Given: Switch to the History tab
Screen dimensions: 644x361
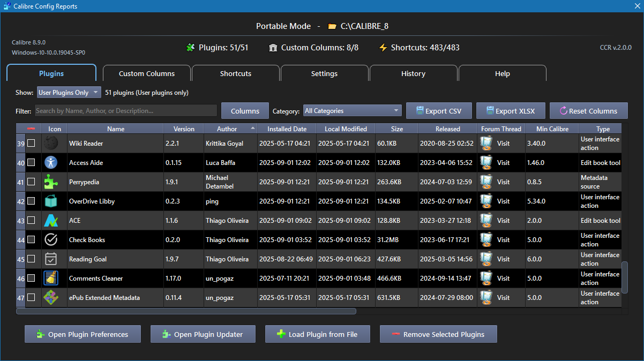Looking at the screenshot, I should pyautogui.click(x=413, y=73).
